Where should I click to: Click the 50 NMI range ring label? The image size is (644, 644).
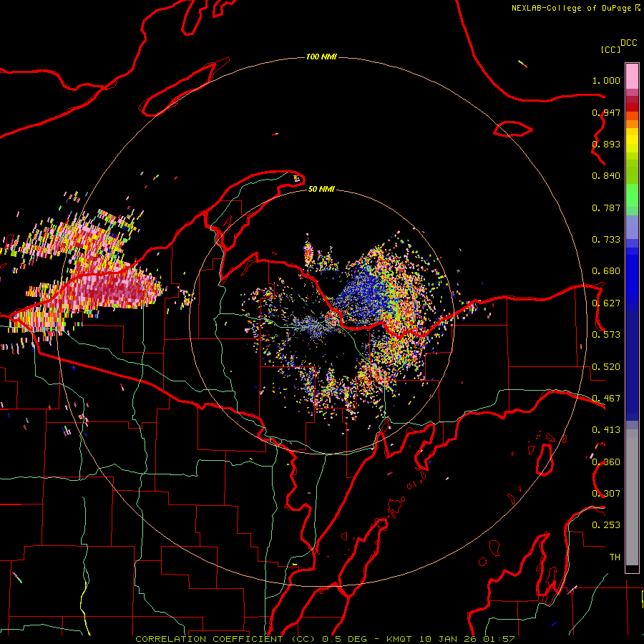(x=321, y=190)
